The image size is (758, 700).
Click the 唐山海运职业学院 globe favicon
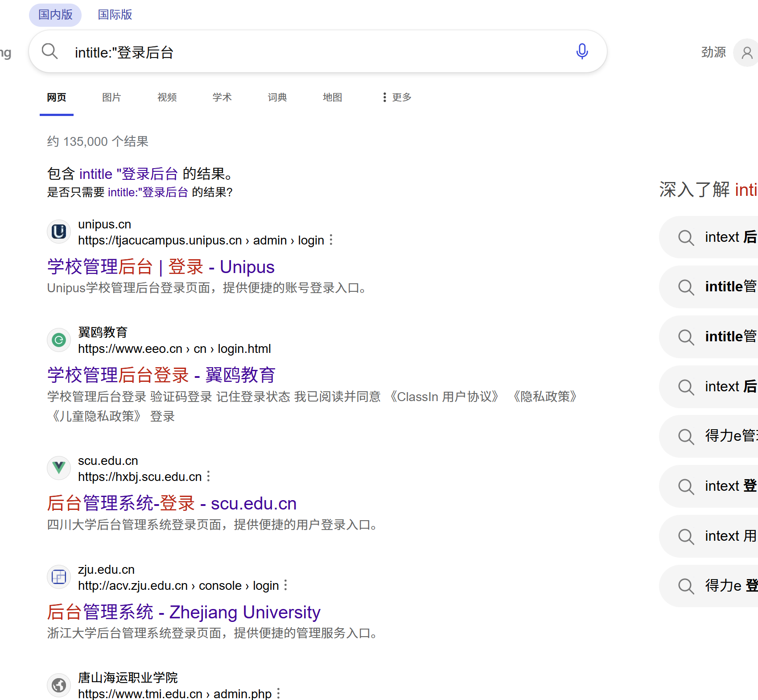(59, 685)
